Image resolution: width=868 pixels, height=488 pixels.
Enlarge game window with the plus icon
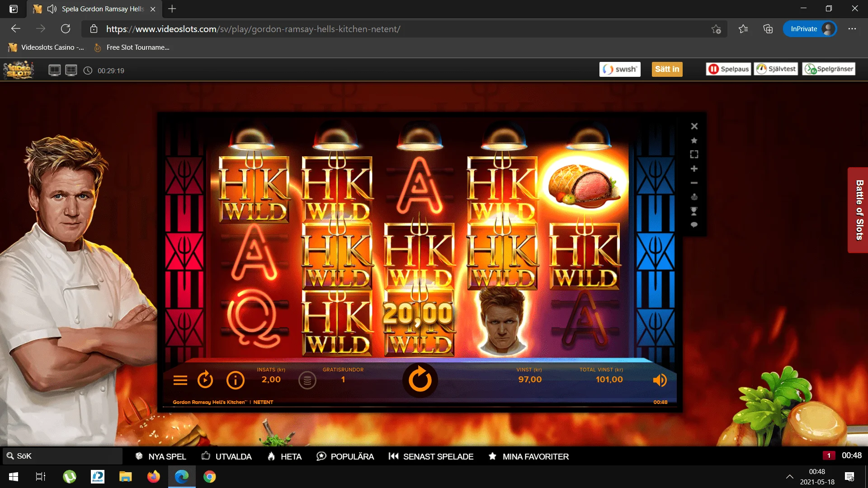click(694, 169)
